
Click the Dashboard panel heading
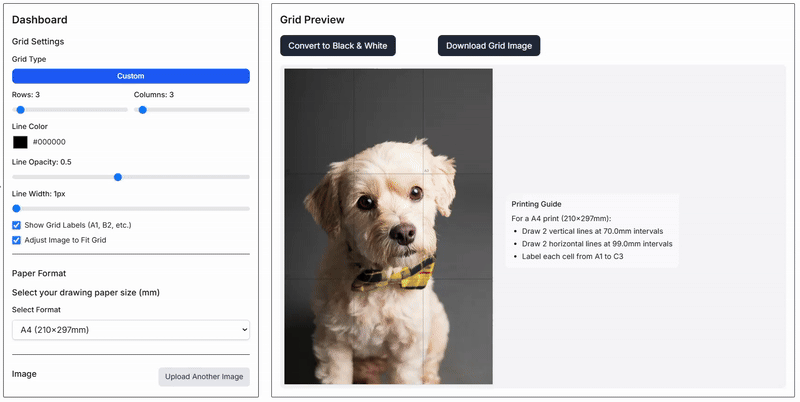click(x=40, y=20)
